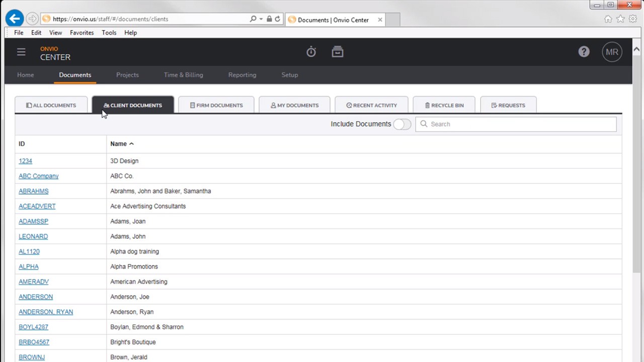Open the archive box icon in header
The height and width of the screenshot is (362, 644).
[x=338, y=52]
